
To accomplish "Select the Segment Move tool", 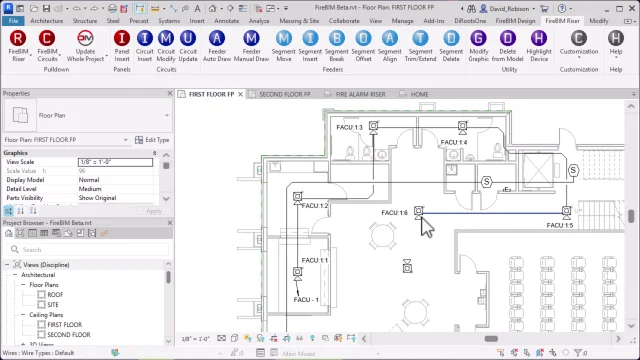I will pyautogui.click(x=284, y=46).
